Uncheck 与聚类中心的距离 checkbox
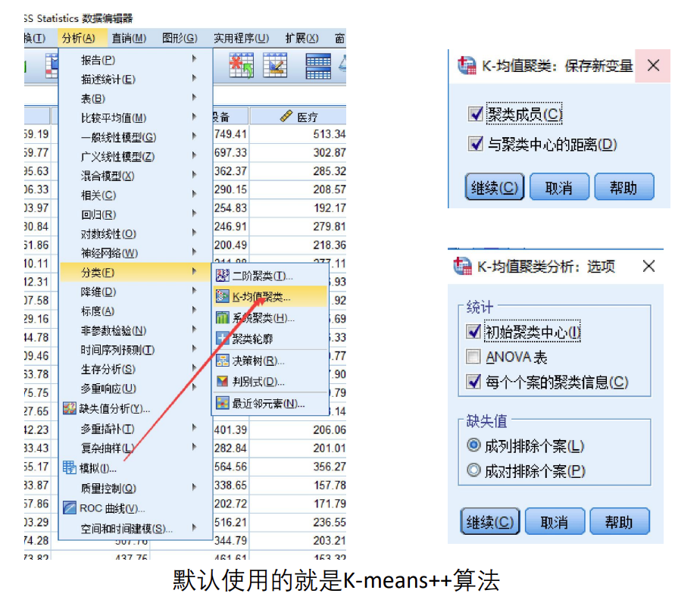 click(x=476, y=144)
